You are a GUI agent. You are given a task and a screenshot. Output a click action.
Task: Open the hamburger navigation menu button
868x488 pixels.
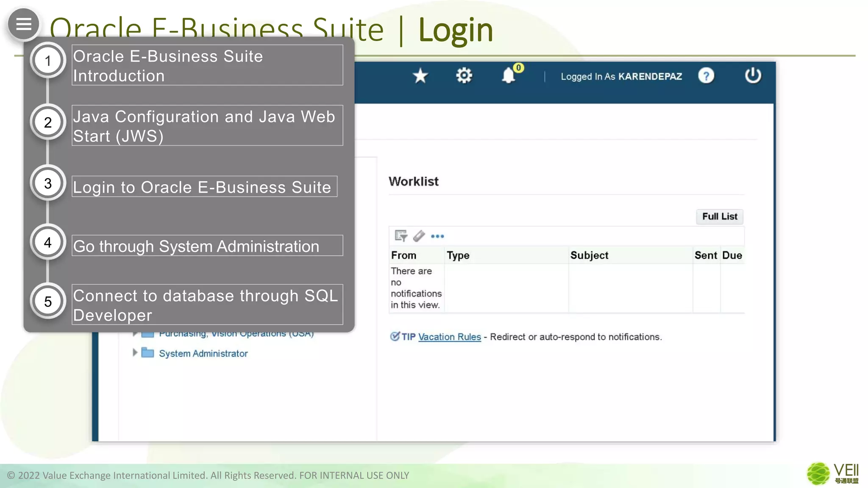tap(24, 24)
